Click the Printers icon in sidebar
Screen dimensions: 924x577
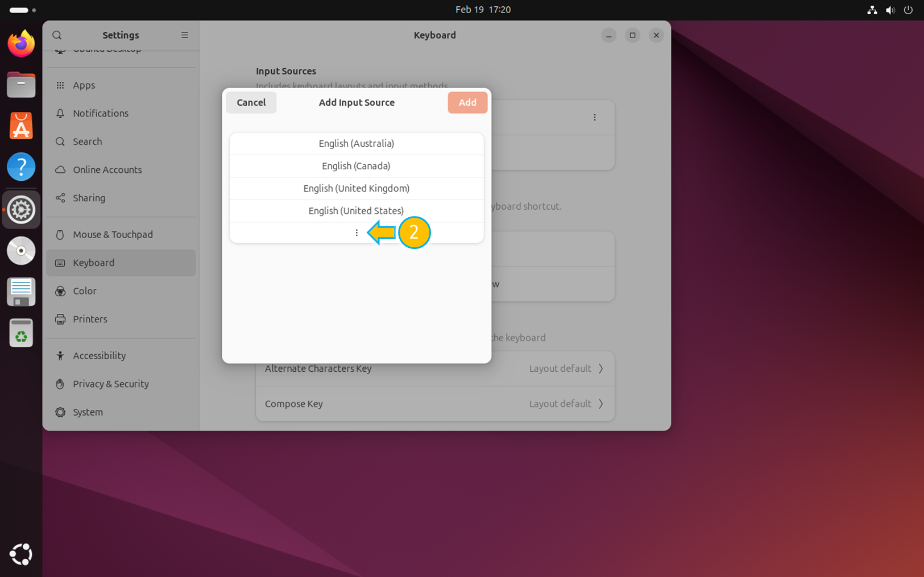[60, 319]
